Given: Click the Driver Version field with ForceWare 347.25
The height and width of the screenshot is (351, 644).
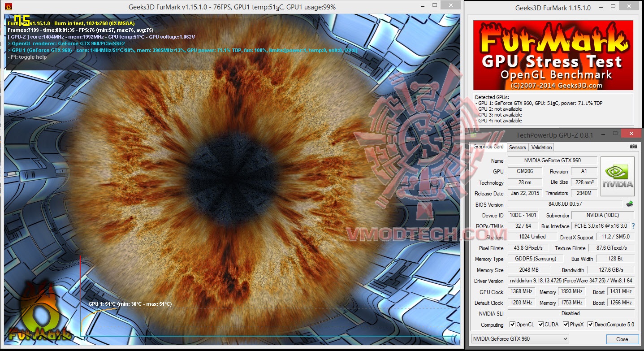Looking at the screenshot, I should pyautogui.click(x=571, y=281).
